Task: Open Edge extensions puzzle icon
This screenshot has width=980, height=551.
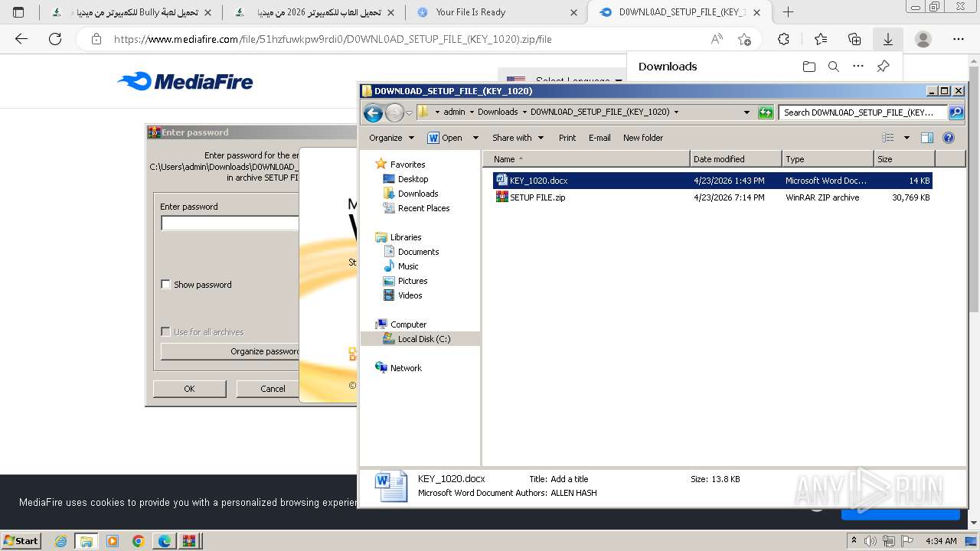Action: pyautogui.click(x=783, y=39)
